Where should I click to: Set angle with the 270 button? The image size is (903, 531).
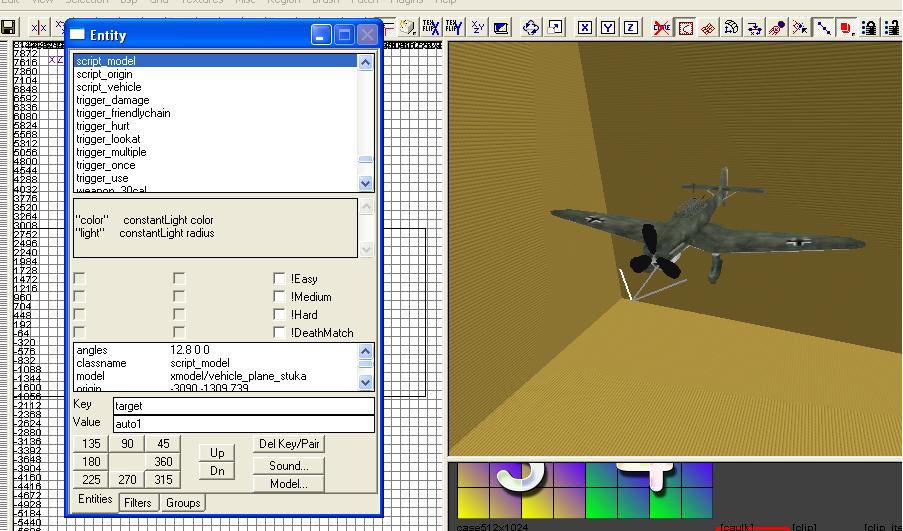pyautogui.click(x=127, y=480)
